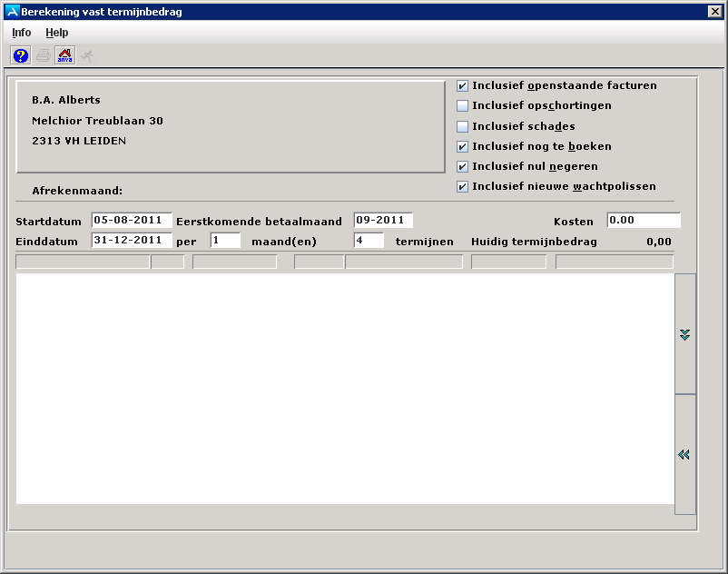Screen dimensions: 728x574
Task: Click the double left arrow button
Action: [685, 454]
